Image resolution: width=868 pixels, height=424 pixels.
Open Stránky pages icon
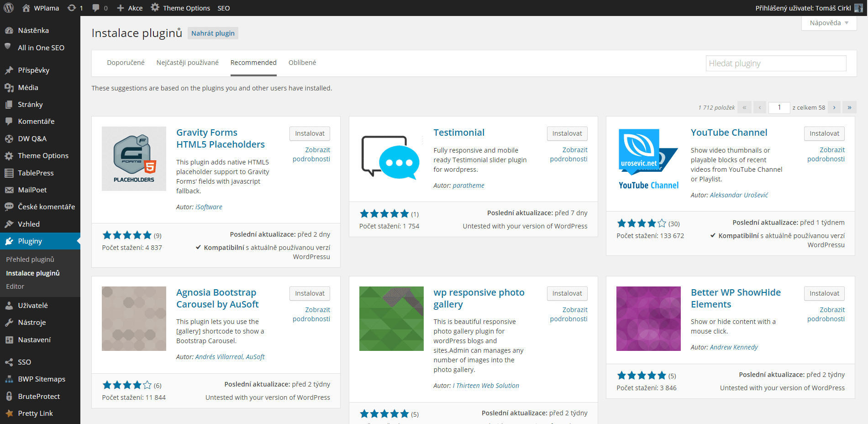tap(9, 104)
